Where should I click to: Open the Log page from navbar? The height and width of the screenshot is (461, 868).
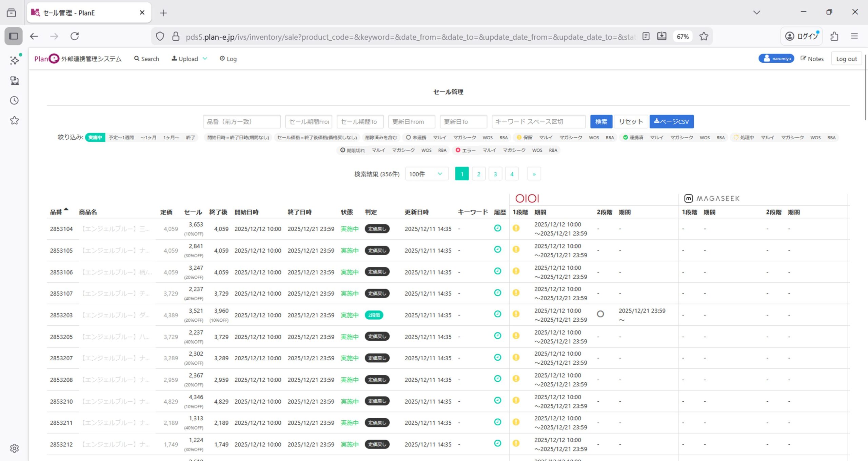(228, 59)
